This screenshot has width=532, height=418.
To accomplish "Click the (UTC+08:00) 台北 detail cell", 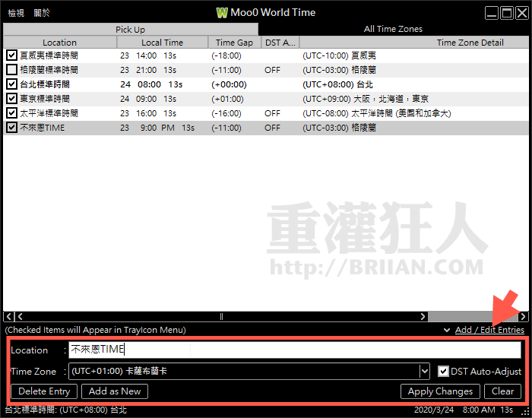I will coord(338,84).
